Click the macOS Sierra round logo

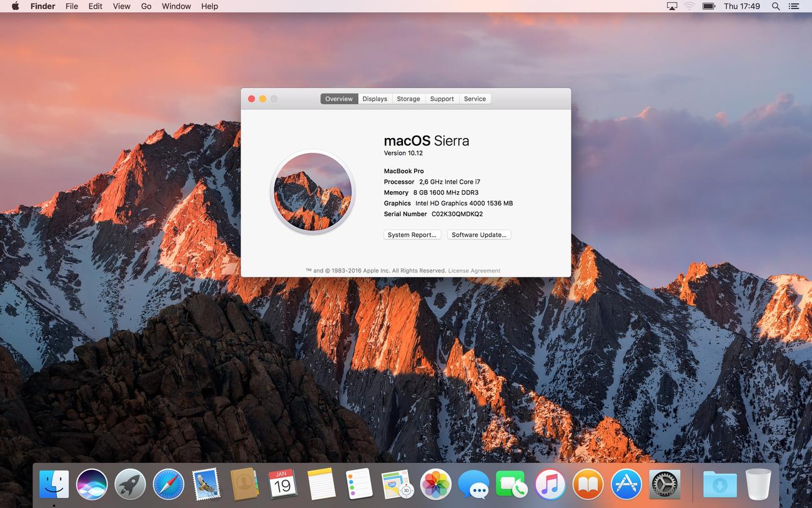(x=313, y=192)
